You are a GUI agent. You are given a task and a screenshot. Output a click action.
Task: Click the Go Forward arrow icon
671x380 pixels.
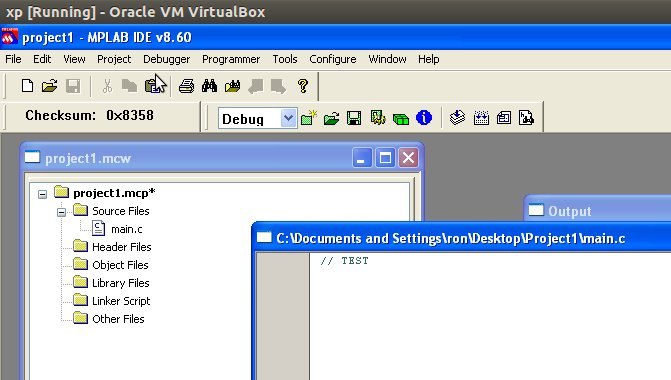click(278, 86)
